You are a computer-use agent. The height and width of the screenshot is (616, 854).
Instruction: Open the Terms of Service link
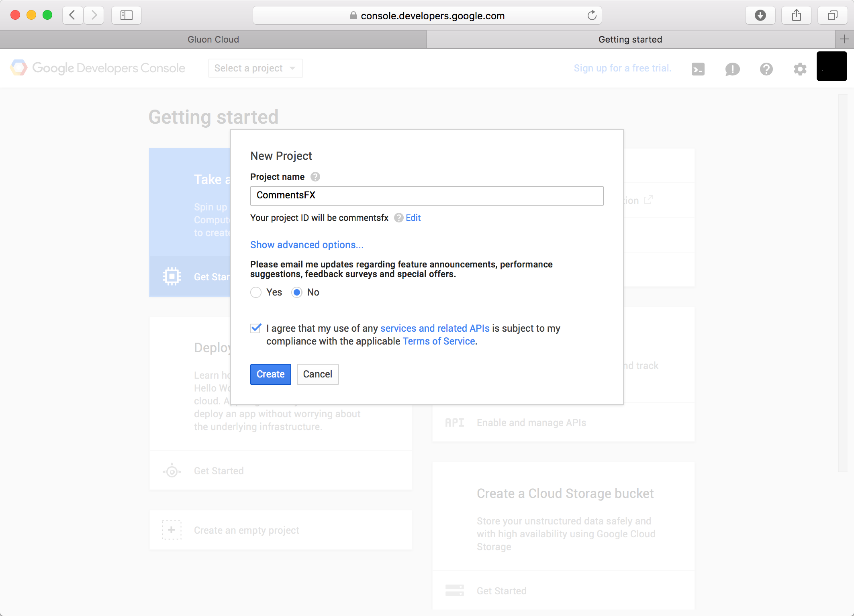pos(439,341)
